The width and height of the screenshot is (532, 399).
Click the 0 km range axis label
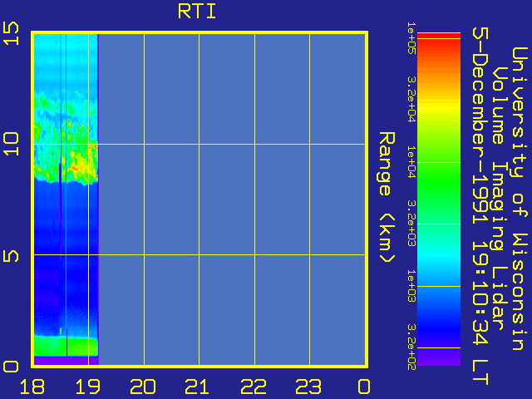click(x=11, y=367)
